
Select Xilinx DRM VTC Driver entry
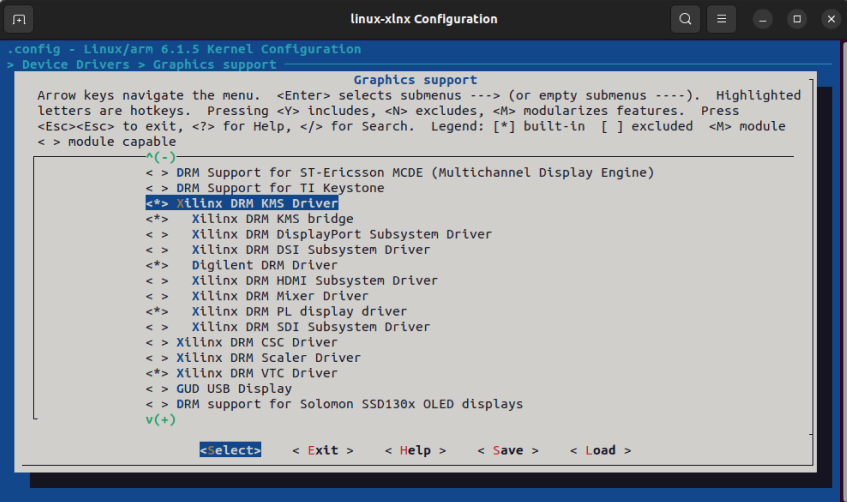click(x=241, y=373)
